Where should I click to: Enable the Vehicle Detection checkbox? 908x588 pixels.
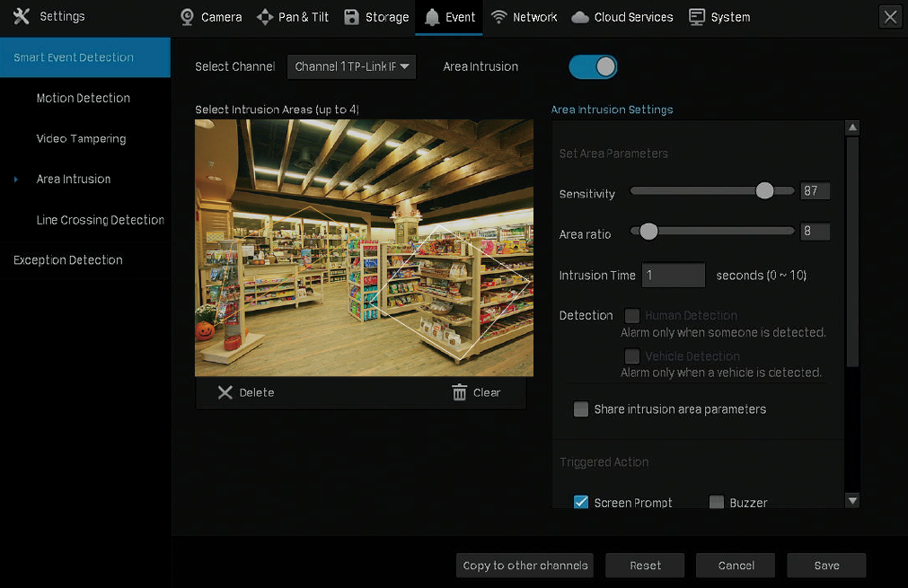pos(631,355)
